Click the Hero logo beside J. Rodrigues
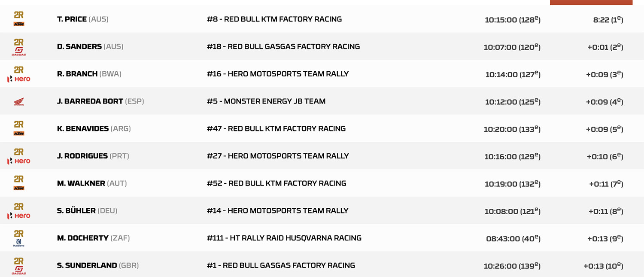The image size is (644, 277). point(19,161)
